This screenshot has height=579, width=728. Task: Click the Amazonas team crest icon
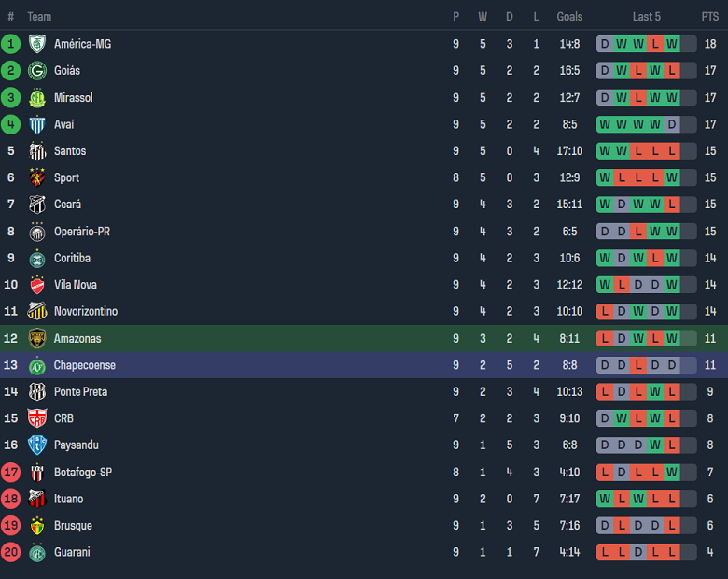coord(37,338)
